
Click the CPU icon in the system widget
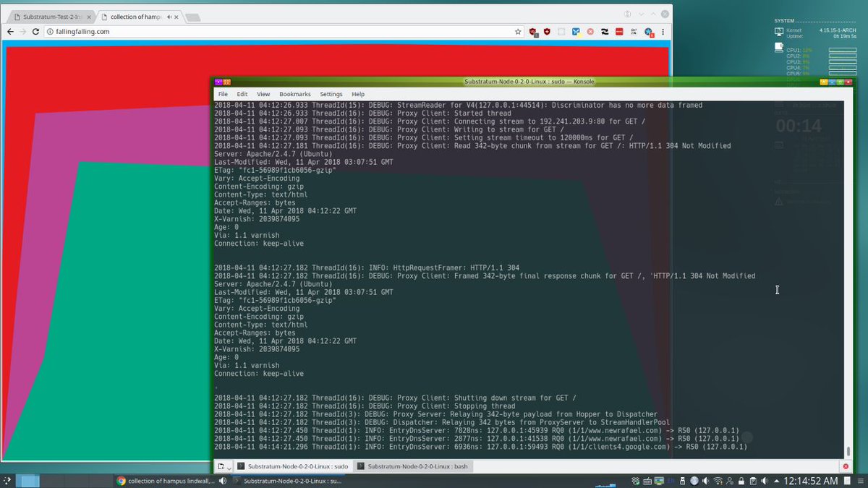click(x=779, y=48)
